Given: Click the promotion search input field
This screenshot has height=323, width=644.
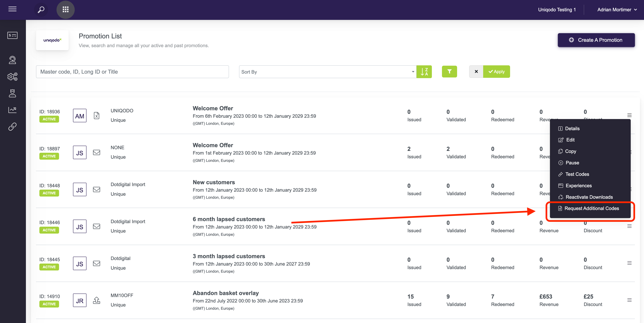Looking at the screenshot, I should [x=132, y=72].
